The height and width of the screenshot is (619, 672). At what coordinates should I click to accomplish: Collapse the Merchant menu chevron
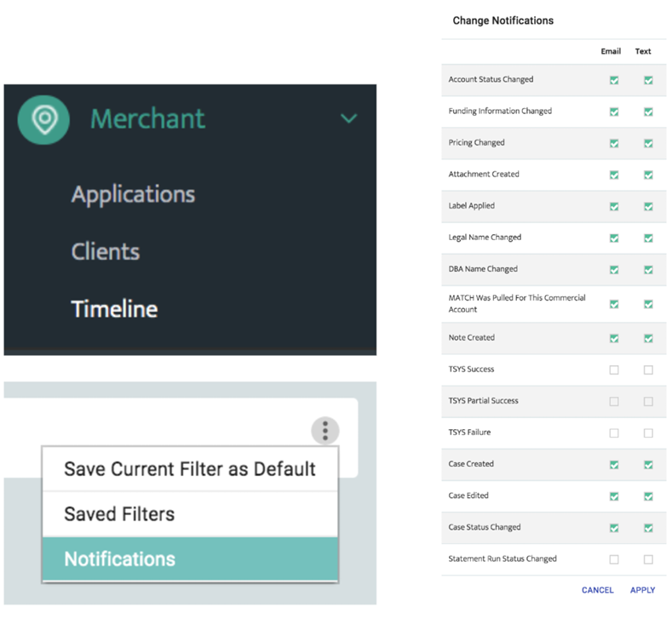pos(349,118)
